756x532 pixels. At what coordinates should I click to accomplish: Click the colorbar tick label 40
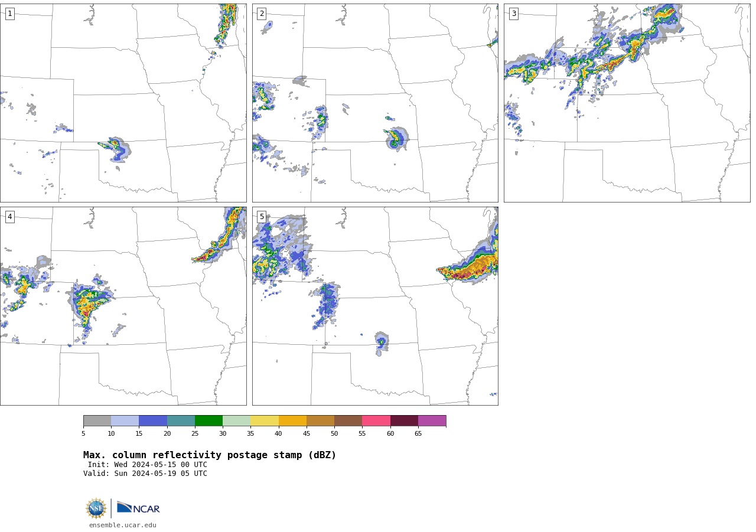pos(278,434)
